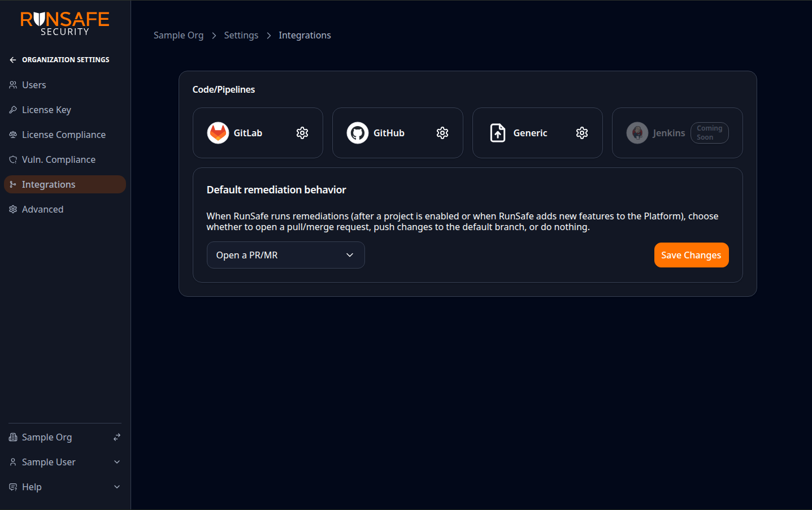Open Vuln. Compliance page
The width and height of the screenshot is (812, 510).
tap(65, 159)
